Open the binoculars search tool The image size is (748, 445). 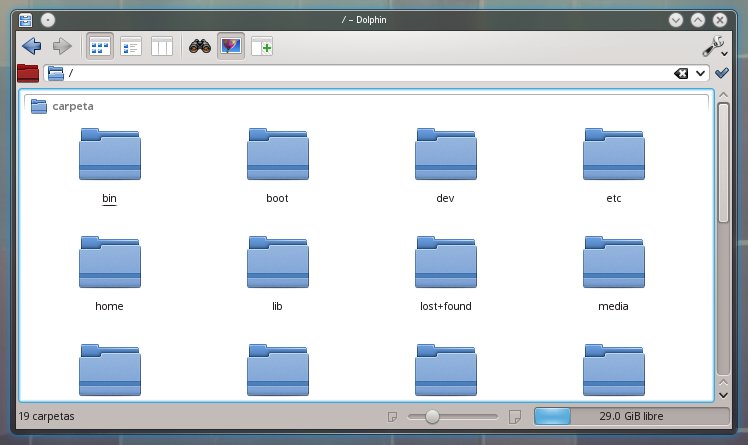[x=200, y=46]
